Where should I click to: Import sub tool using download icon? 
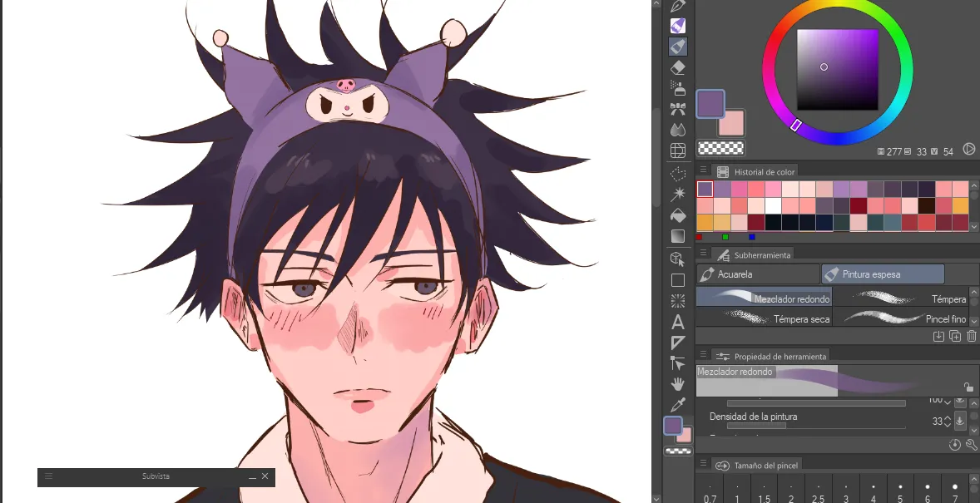938,336
